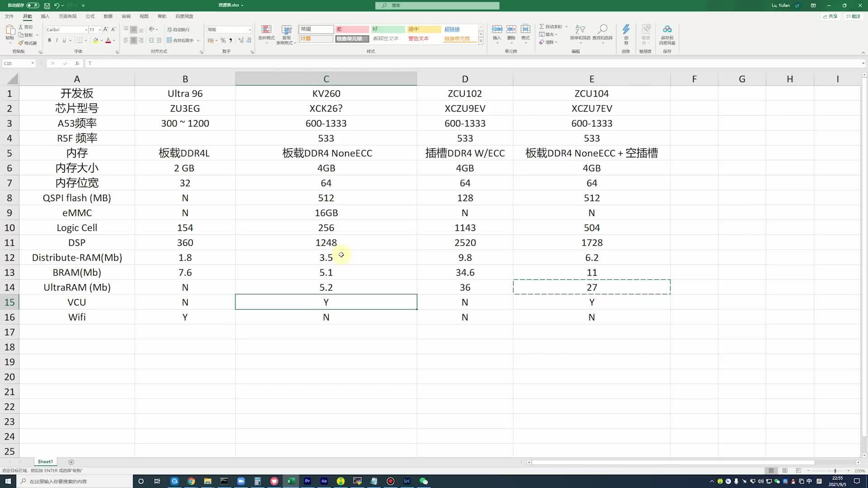Toggle Bold formatting
Viewport: 868px width, 488px height.
pos(49,40)
